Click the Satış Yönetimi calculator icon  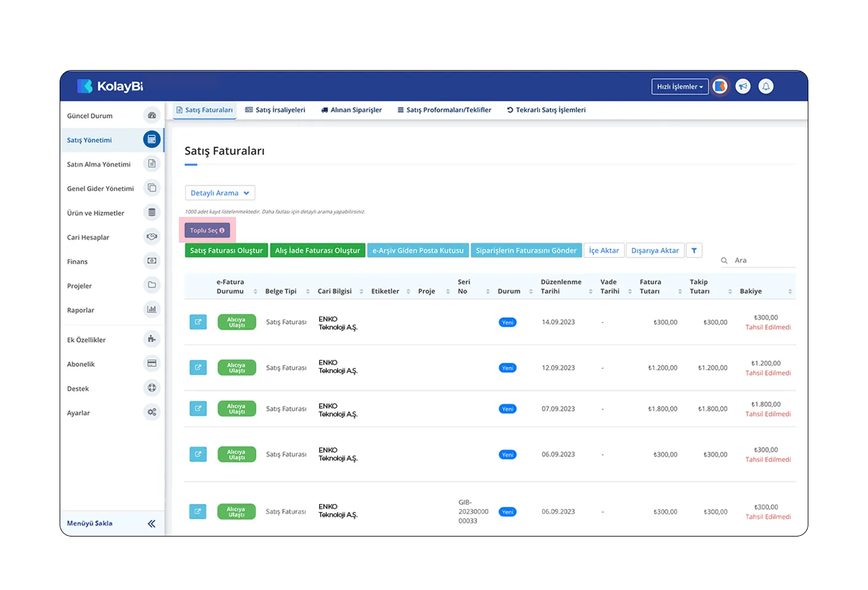[x=152, y=140]
